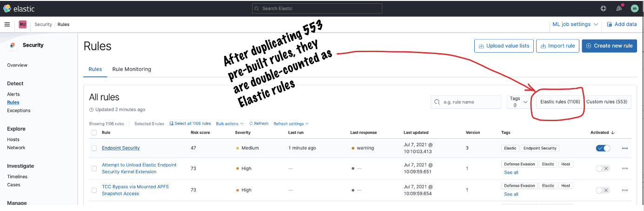Click See all tags for Attempt to Unload rule

tap(511, 172)
